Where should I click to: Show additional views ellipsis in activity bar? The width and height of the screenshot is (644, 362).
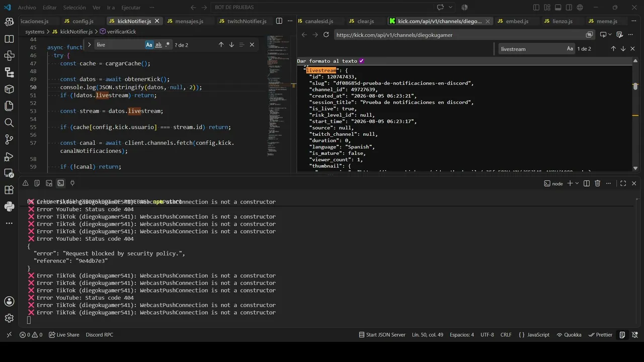(9, 223)
